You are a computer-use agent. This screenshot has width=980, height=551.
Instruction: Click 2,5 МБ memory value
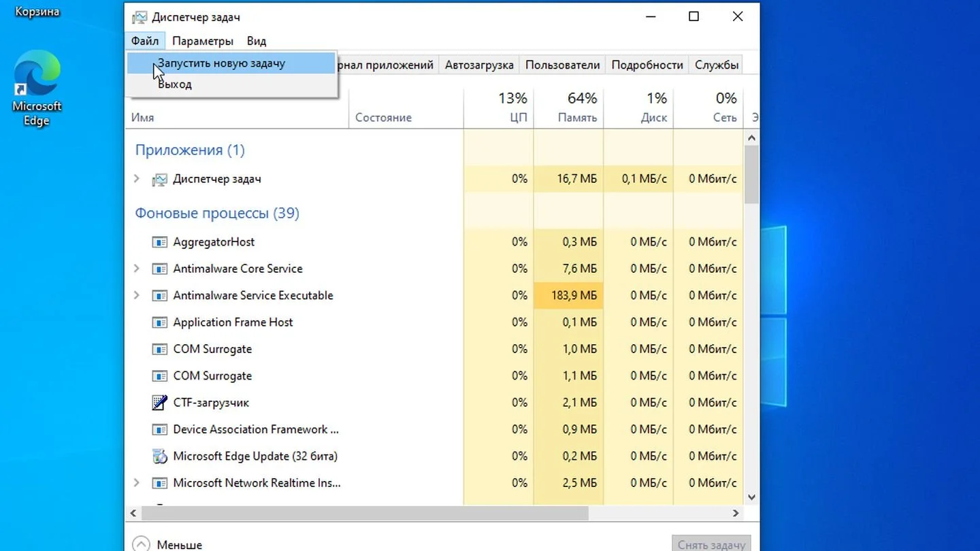click(x=580, y=483)
